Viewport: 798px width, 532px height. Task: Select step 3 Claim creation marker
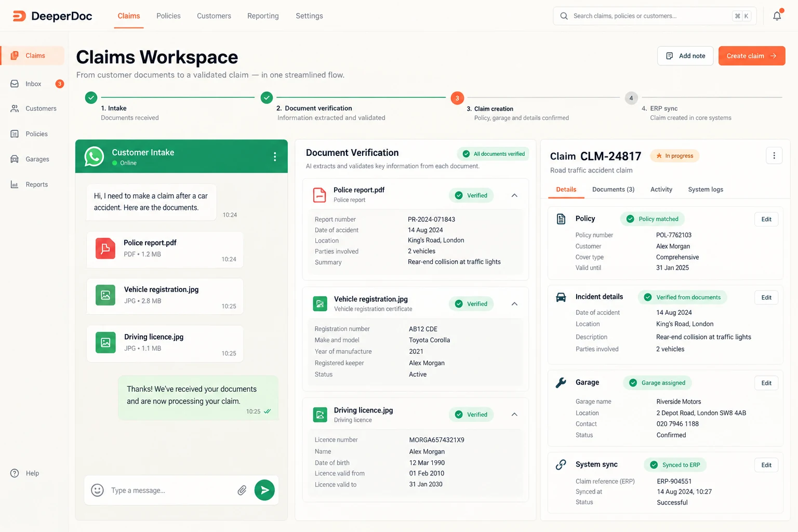coord(457,98)
